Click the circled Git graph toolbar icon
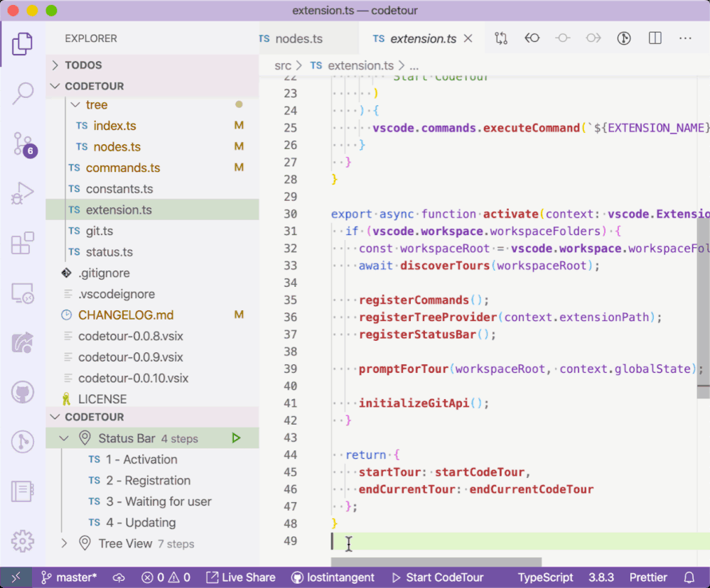Screen dimensions: 710x588 tap(624, 38)
